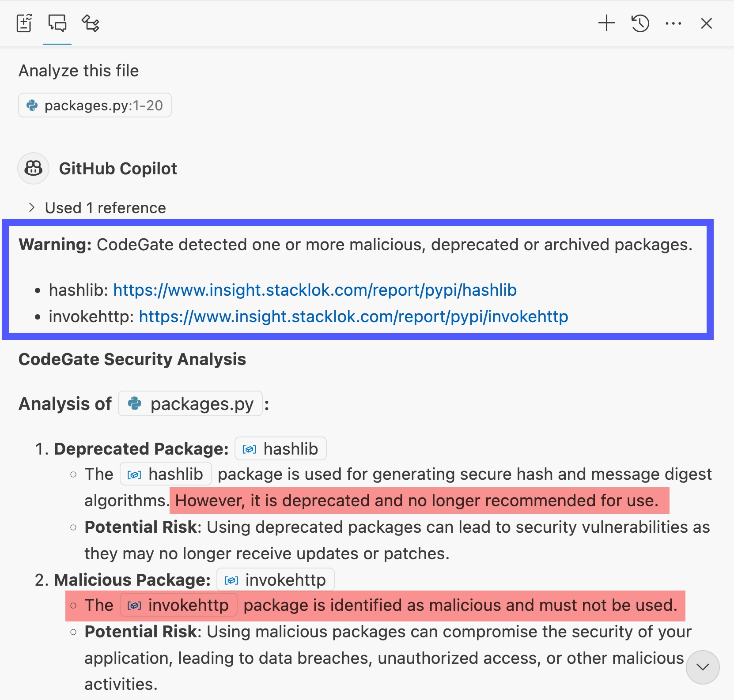
Task: Click the GitHub Copilot avatar icon
Action: coord(33,168)
